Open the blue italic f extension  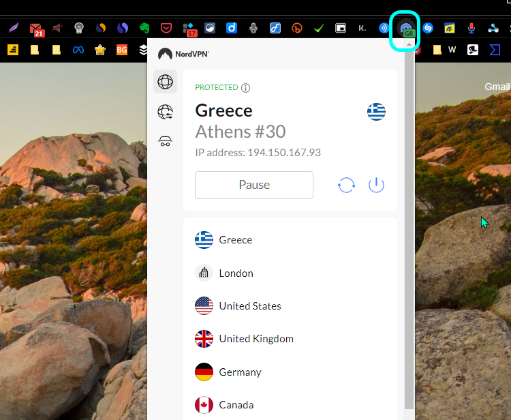(x=275, y=28)
